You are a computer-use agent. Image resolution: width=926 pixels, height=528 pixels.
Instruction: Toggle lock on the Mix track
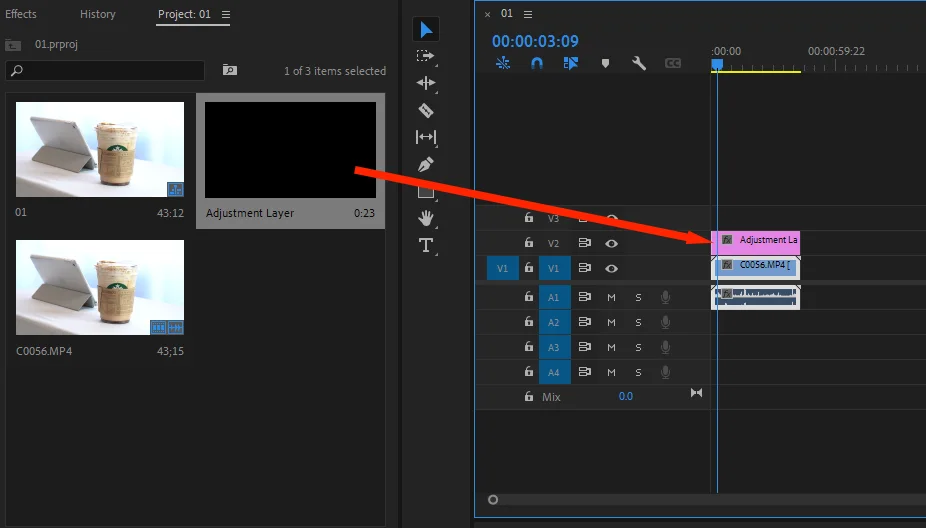click(x=529, y=396)
